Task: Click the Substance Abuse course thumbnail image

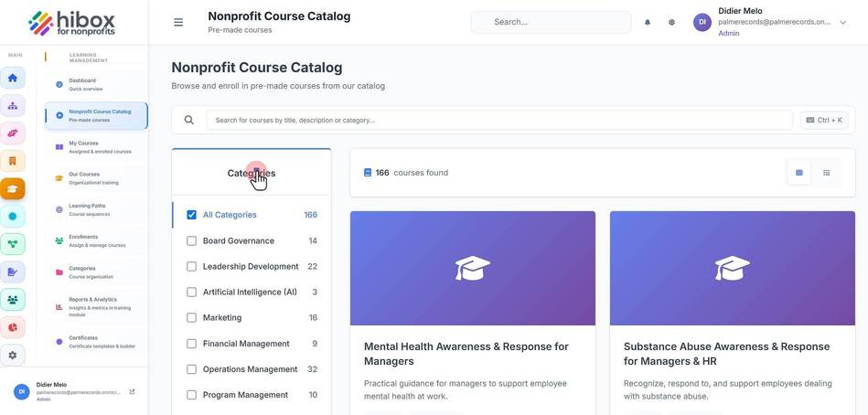Action: click(x=733, y=268)
